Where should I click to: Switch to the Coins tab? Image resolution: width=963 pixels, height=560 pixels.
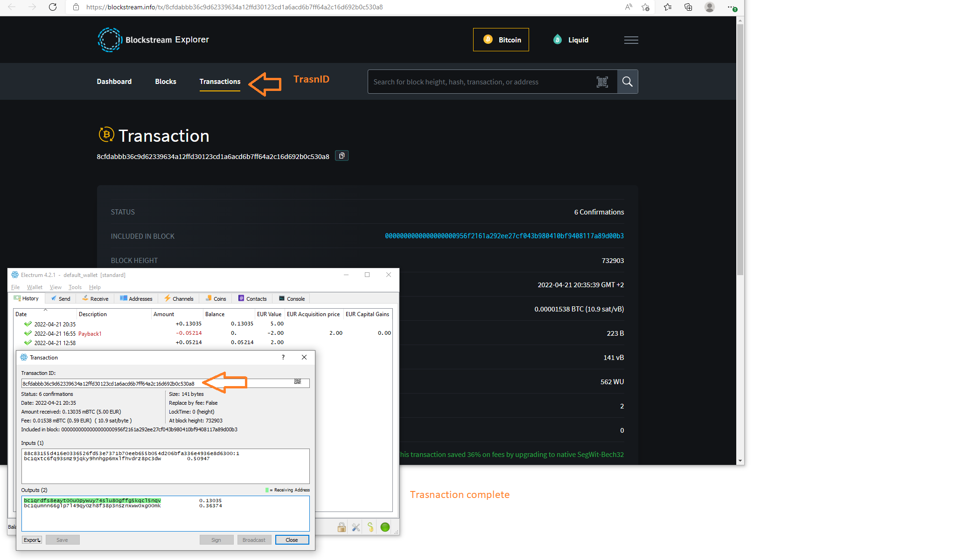[x=216, y=299]
